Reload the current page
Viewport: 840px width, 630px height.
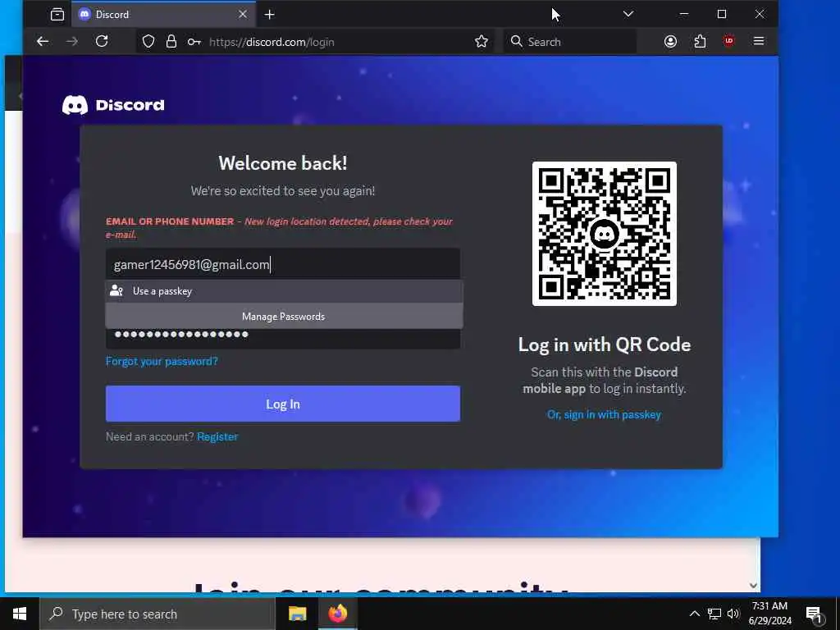(102, 41)
